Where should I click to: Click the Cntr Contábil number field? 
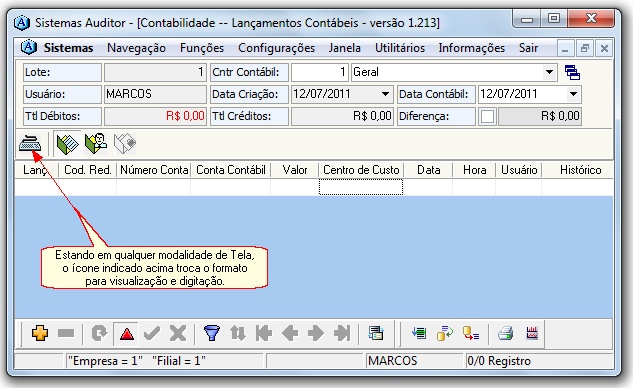tap(319, 72)
